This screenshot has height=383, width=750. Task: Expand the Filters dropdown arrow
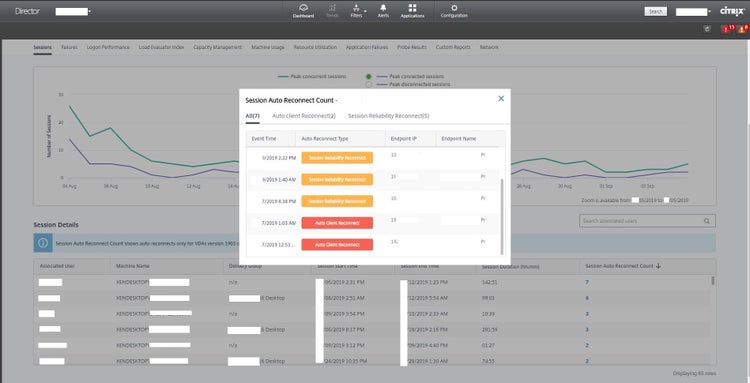[x=365, y=11]
